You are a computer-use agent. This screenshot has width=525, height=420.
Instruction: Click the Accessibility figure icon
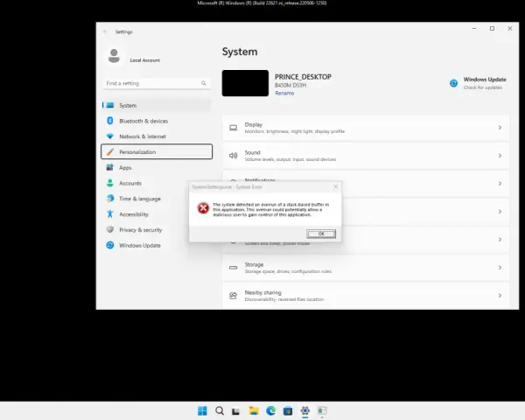[x=110, y=214]
